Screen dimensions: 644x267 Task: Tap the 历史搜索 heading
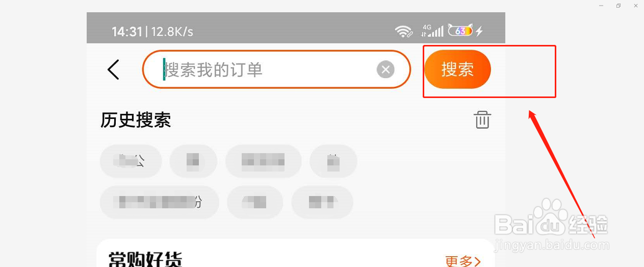pyautogui.click(x=136, y=120)
